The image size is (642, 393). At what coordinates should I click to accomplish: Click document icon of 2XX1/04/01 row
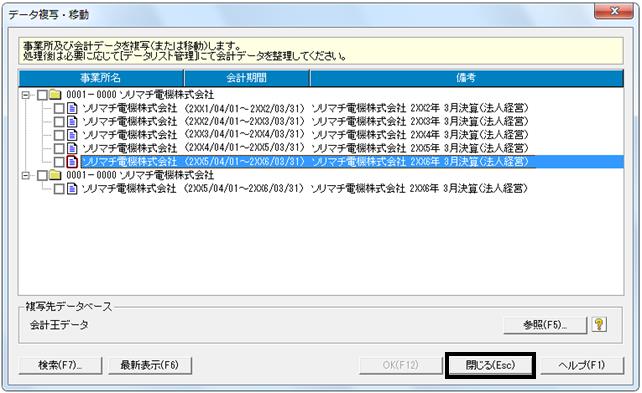(x=72, y=108)
